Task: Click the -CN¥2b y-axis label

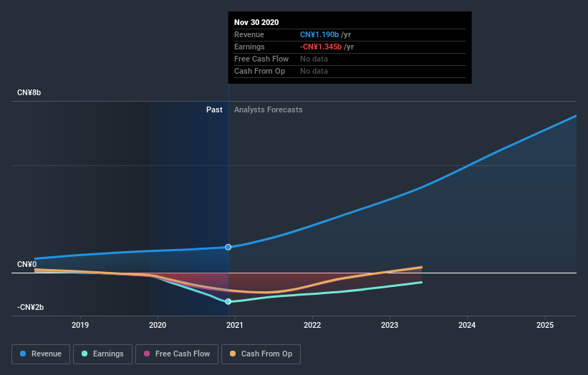Action: 30,307
